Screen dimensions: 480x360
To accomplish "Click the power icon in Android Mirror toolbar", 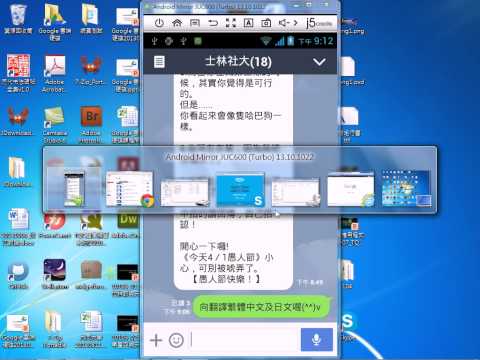I will click(x=159, y=23).
